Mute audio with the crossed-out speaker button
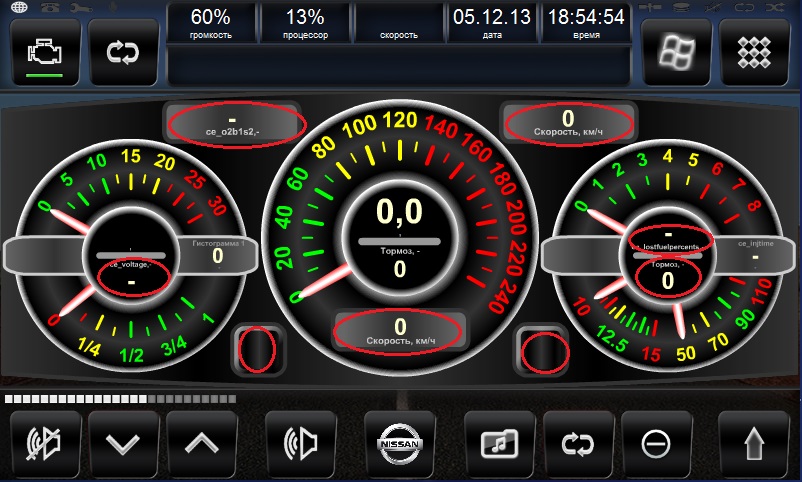This screenshot has height=482, width=802. pos(45,444)
